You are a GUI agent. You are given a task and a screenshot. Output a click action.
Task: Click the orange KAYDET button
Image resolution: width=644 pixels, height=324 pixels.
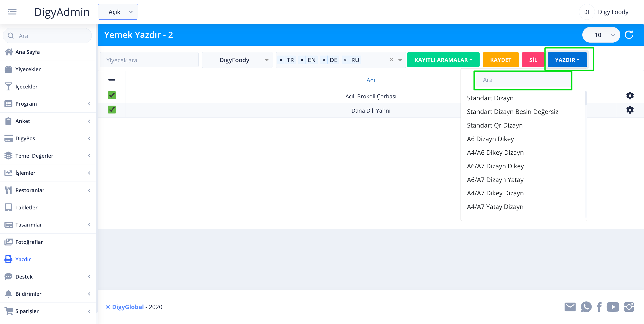(500, 60)
